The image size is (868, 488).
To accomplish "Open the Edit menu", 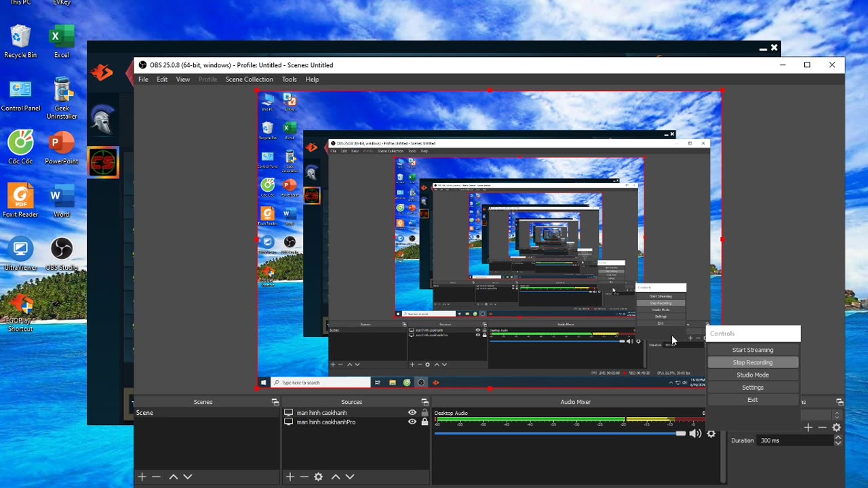I will (x=162, y=79).
